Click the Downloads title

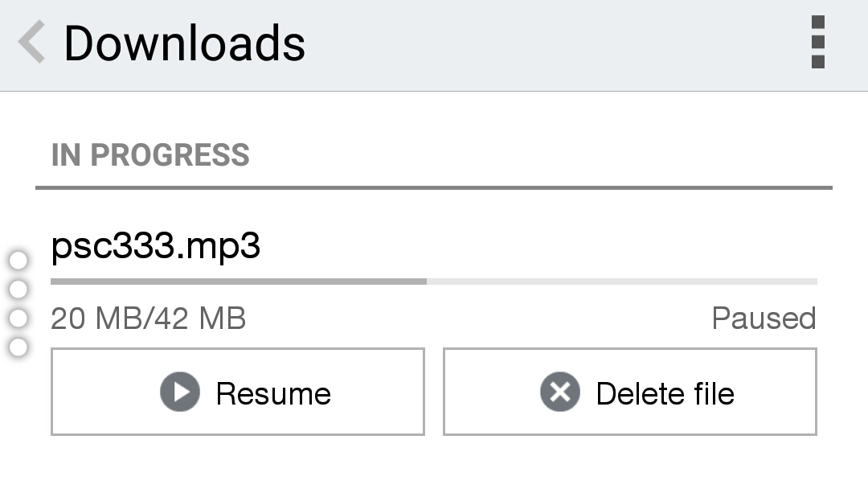click(184, 43)
